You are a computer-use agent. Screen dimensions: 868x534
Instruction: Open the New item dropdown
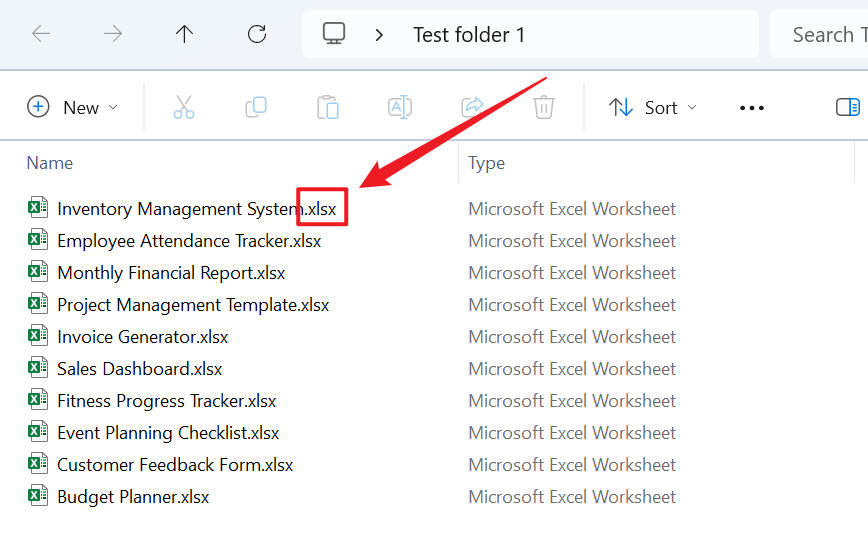click(72, 107)
